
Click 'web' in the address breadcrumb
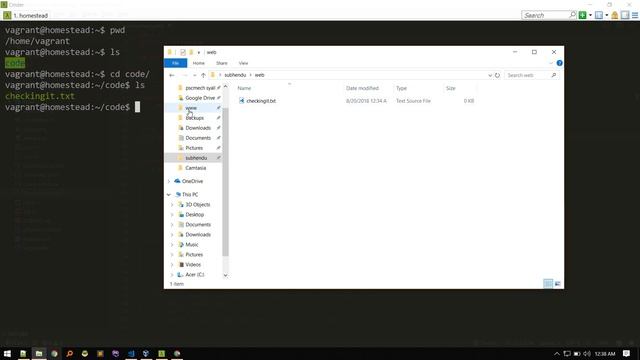pos(260,75)
